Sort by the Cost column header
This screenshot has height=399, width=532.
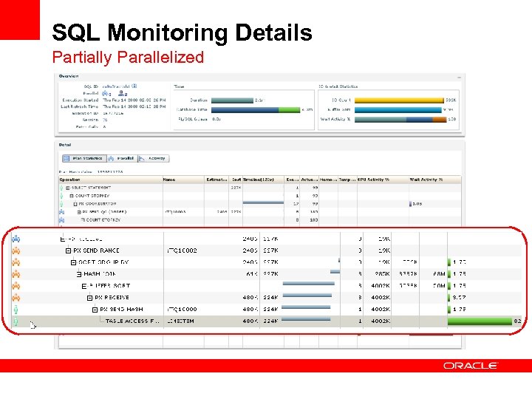(x=236, y=180)
